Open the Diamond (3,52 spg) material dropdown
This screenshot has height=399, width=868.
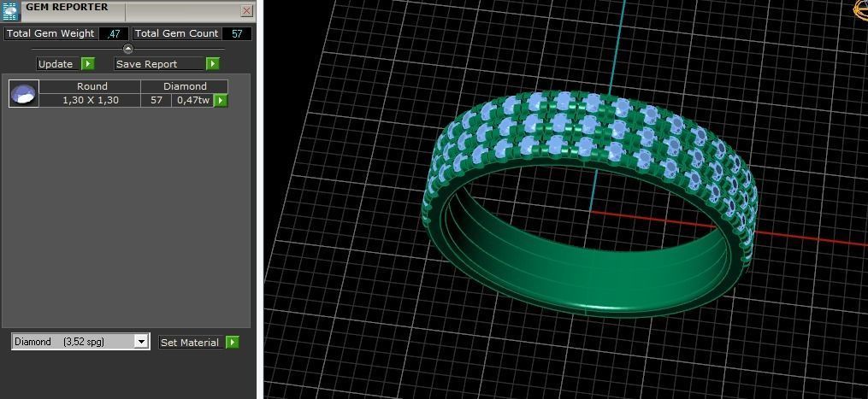click(x=80, y=342)
